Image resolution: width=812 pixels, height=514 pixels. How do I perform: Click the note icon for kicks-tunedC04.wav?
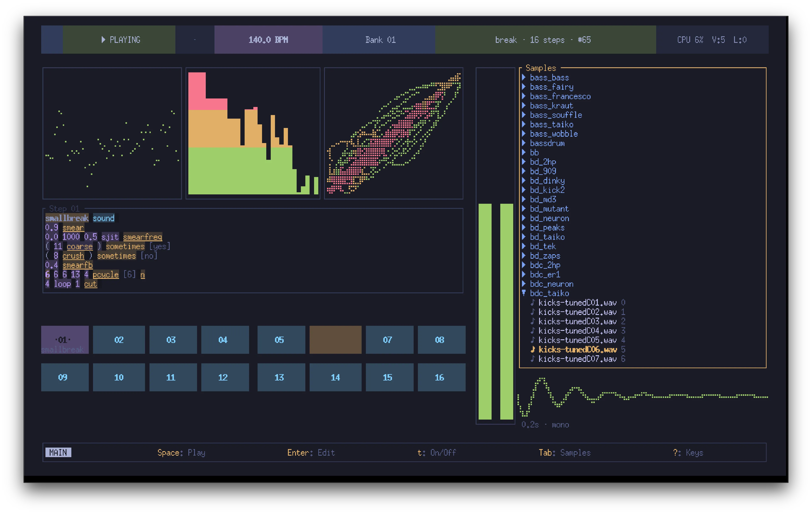pos(533,331)
